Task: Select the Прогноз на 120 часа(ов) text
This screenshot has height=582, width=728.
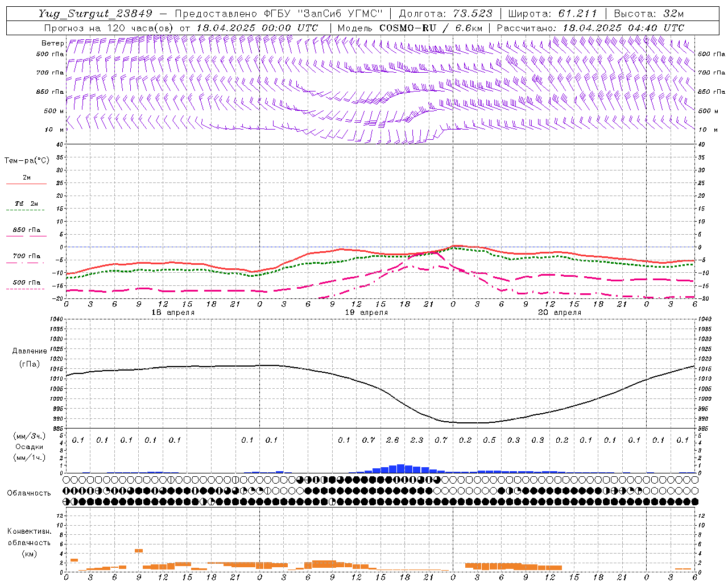Action: (109, 28)
